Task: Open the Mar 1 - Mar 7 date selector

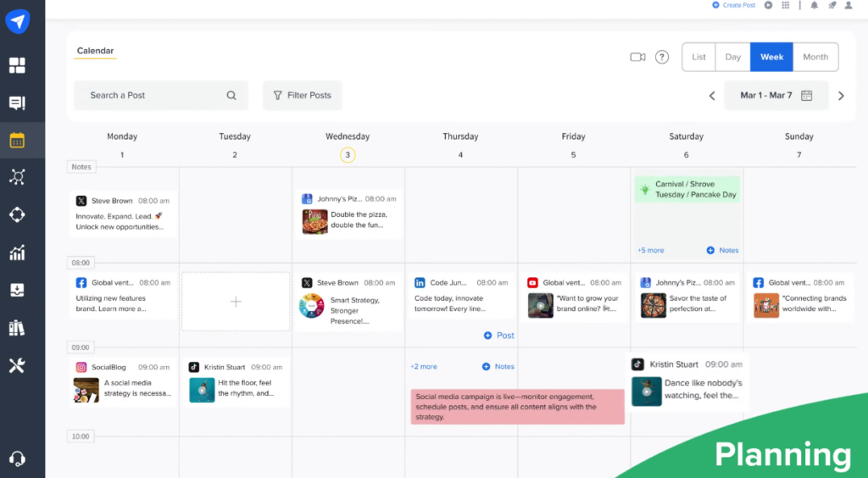Action: pyautogui.click(x=776, y=95)
